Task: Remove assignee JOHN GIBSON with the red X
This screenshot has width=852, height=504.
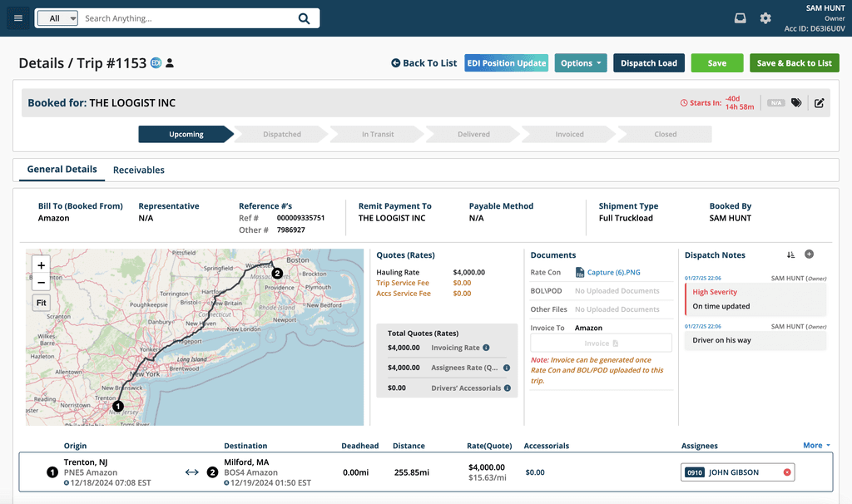Action: pyautogui.click(x=786, y=472)
